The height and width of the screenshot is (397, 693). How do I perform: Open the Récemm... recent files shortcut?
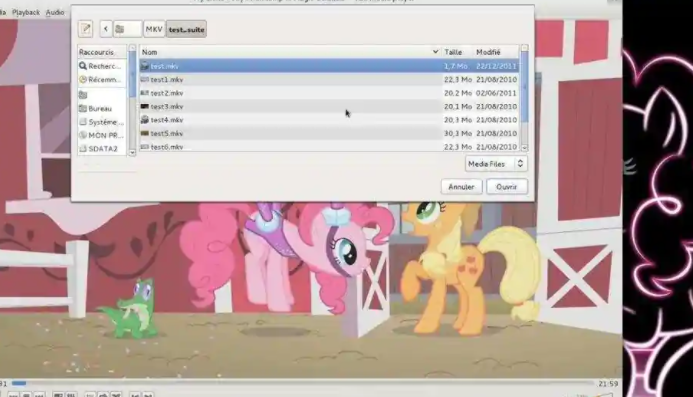pyautogui.click(x=101, y=80)
